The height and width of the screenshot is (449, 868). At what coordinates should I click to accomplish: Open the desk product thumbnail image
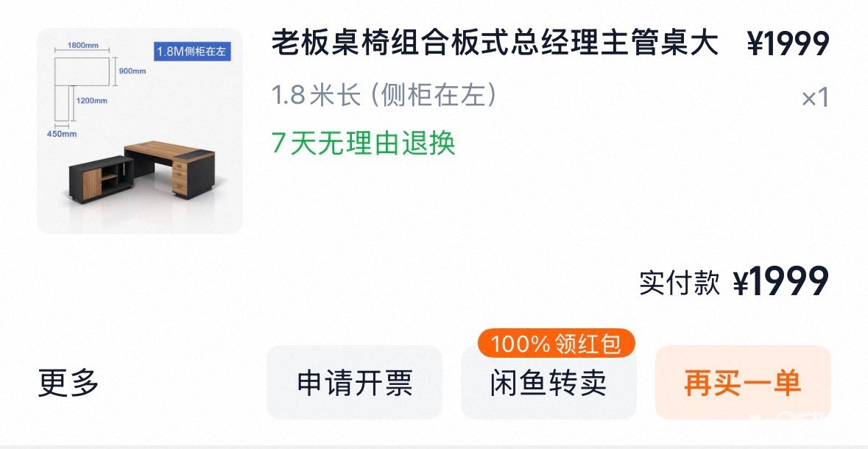pos(139,131)
